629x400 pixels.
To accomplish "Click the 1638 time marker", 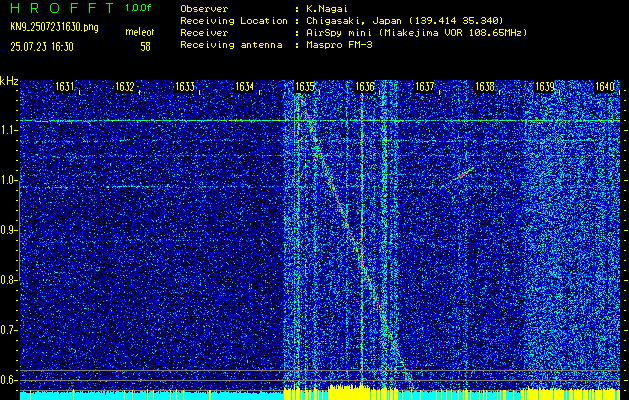I will [485, 87].
